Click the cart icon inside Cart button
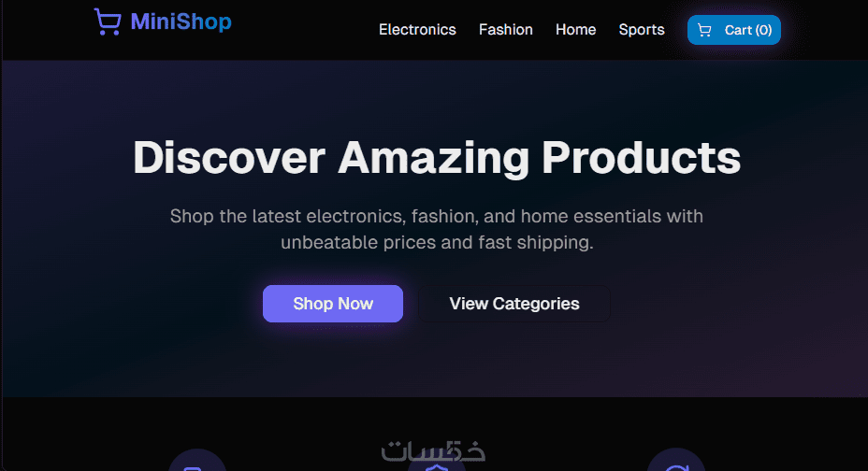 point(704,30)
